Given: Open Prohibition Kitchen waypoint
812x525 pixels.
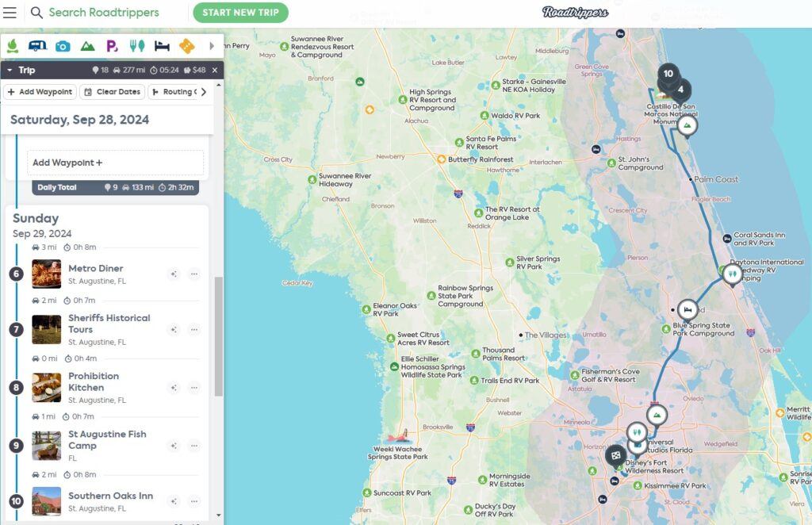Looking at the screenshot, I should [94, 381].
